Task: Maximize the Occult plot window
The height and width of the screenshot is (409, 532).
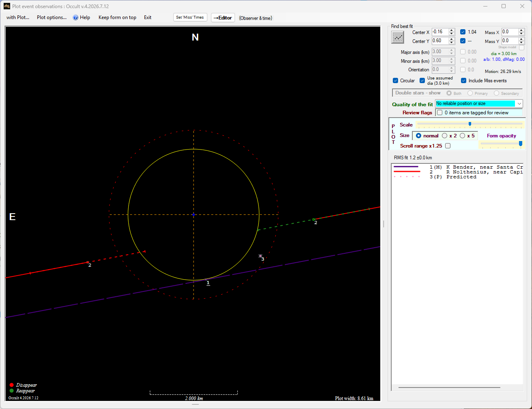Action: (504, 6)
